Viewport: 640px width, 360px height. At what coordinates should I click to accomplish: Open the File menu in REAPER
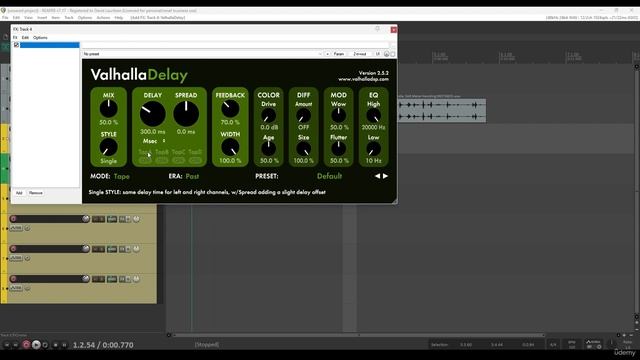pos(5,18)
